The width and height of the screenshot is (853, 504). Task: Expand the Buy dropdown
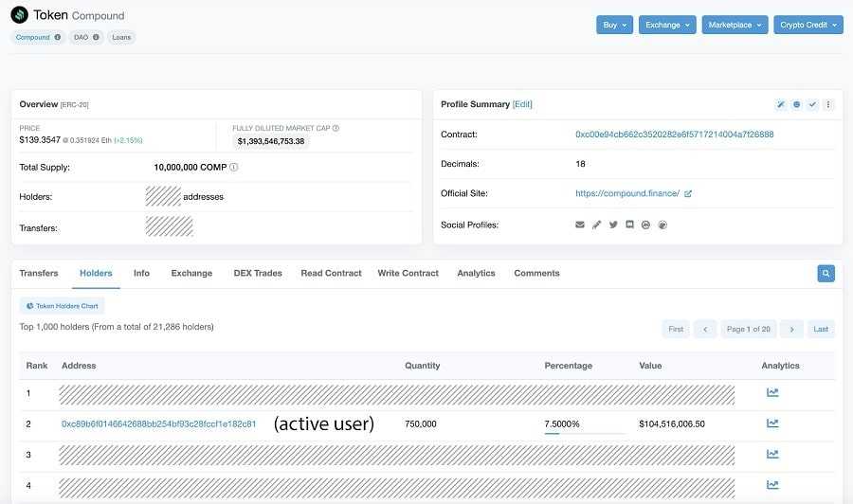[614, 25]
